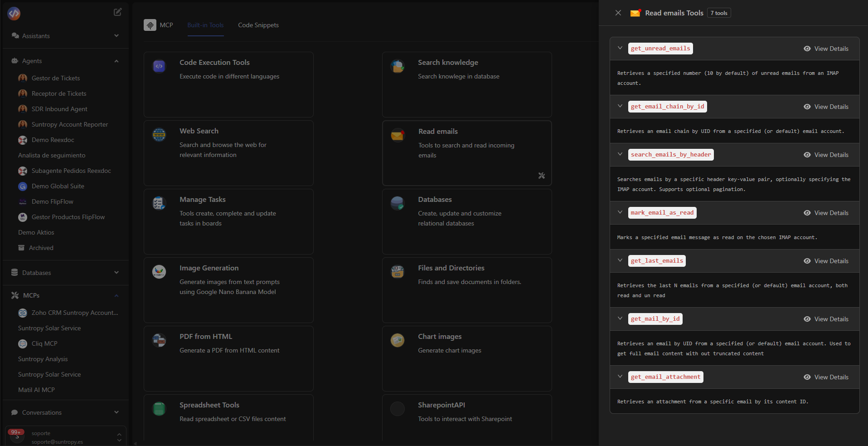868x446 pixels.
Task: Click the tools wrench icon on Read emails card
Action: click(541, 176)
